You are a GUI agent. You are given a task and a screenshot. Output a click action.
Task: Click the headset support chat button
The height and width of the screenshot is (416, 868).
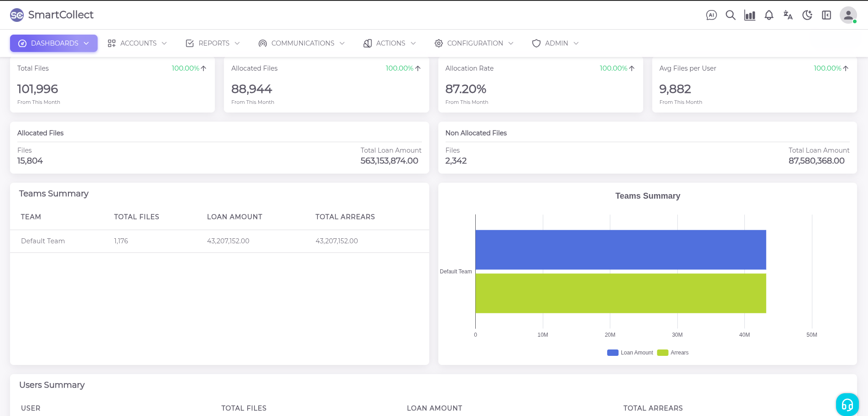click(847, 404)
